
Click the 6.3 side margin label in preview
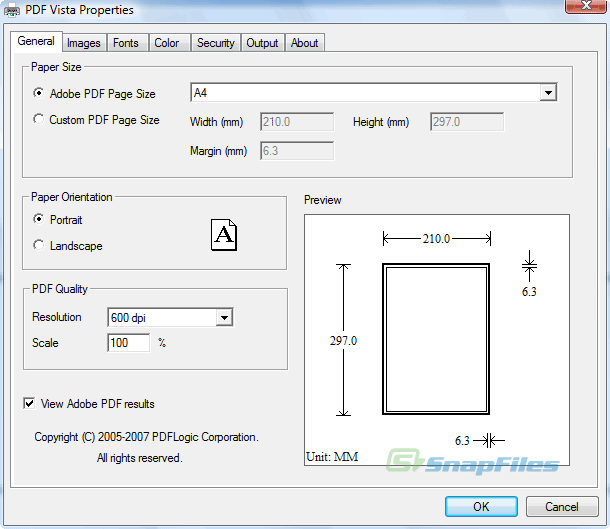[462, 441]
